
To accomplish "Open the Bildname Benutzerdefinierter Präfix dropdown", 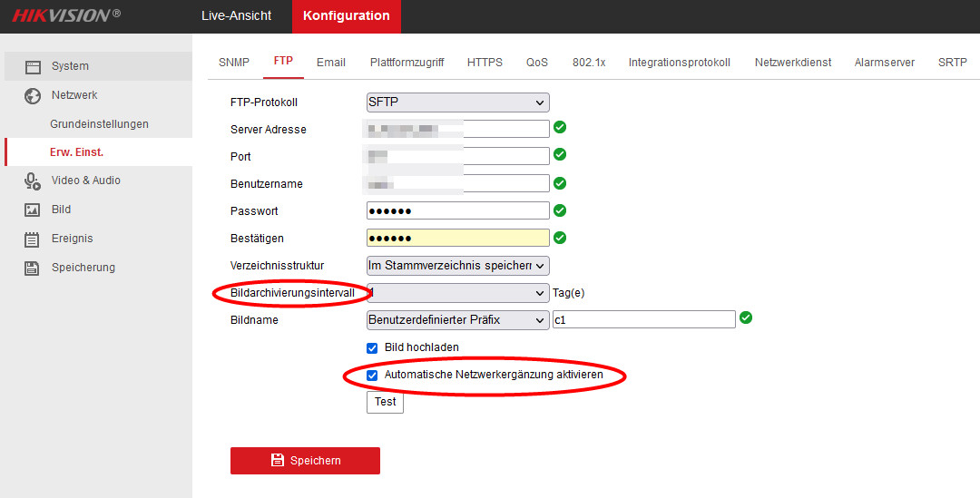I will pyautogui.click(x=457, y=320).
